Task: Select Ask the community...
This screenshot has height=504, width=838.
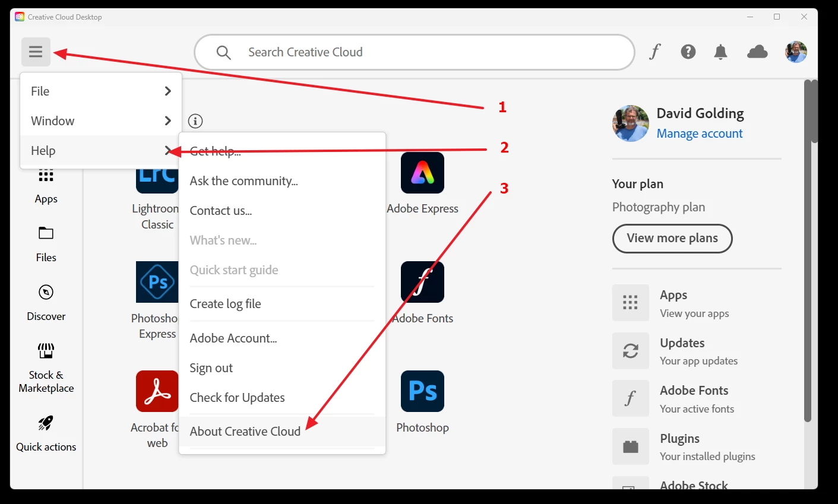Action: point(282,181)
